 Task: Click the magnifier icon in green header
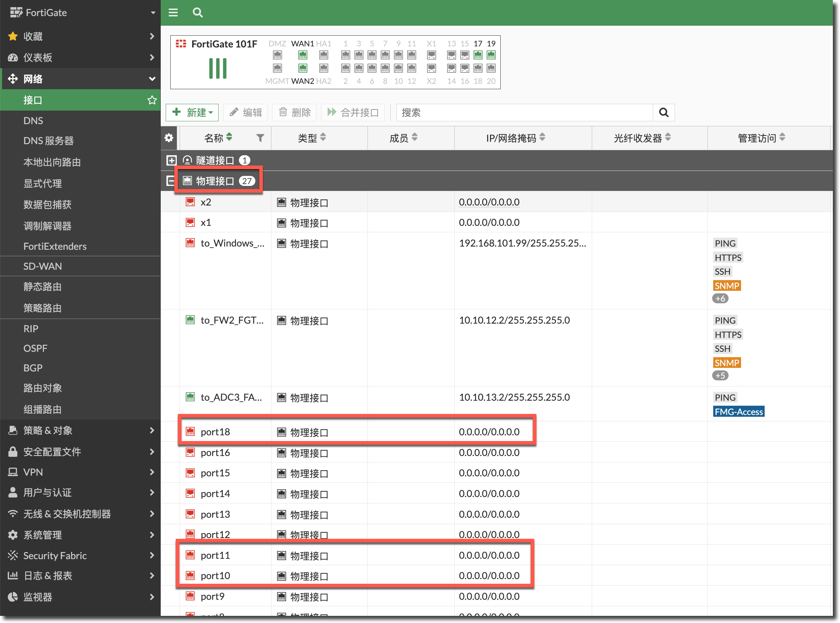click(x=197, y=13)
